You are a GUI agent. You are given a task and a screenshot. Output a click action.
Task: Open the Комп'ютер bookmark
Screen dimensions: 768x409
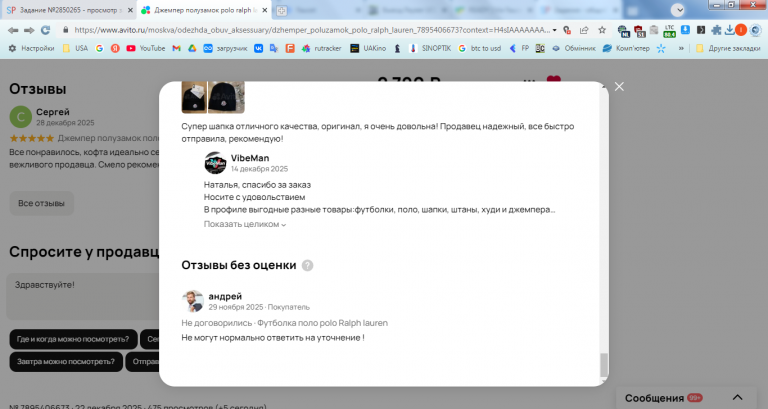[625, 48]
